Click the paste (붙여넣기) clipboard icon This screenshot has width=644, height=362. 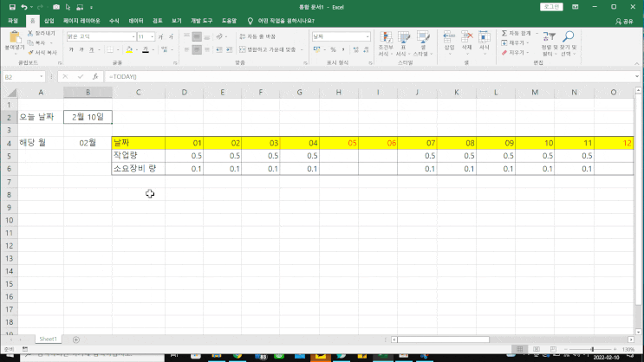click(x=15, y=37)
